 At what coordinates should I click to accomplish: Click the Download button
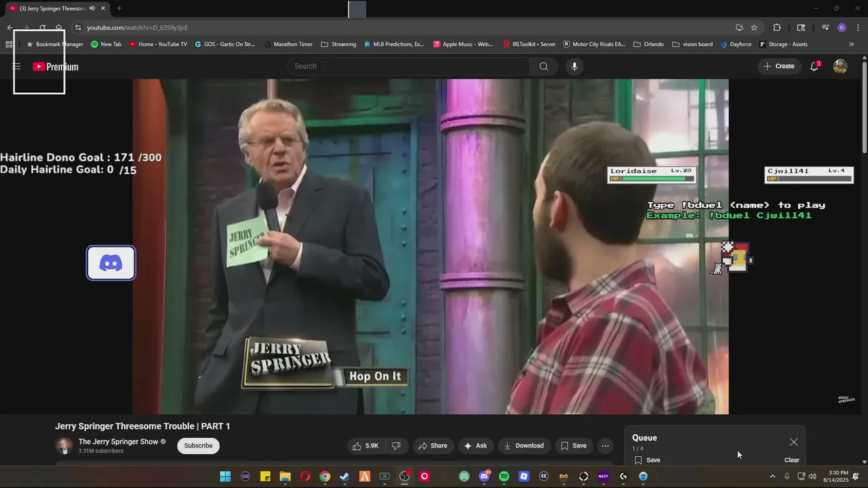point(524,446)
